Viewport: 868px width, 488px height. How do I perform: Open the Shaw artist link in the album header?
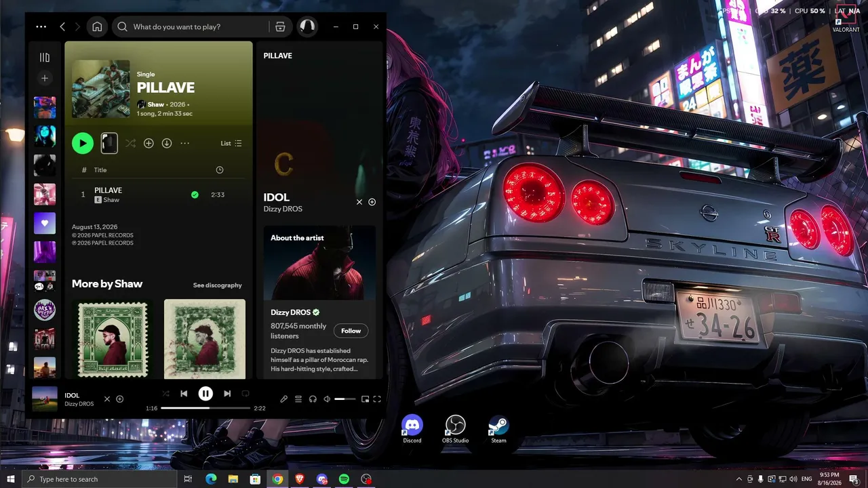click(x=156, y=104)
